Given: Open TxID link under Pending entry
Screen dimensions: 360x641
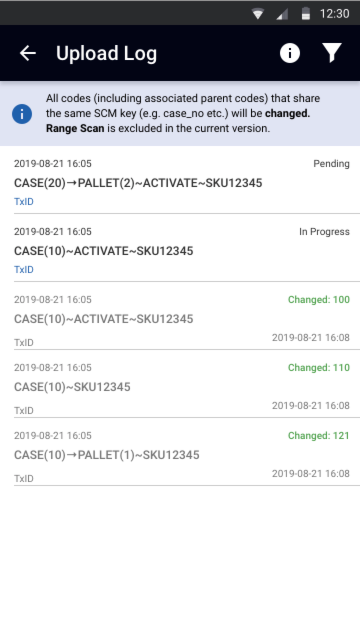Looking at the screenshot, I should [24, 202].
